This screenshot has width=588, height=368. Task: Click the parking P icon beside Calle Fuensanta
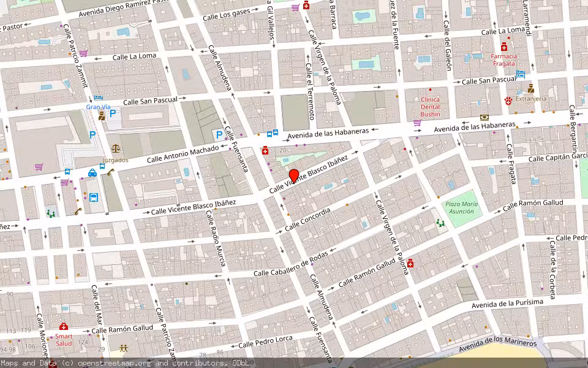[219, 134]
